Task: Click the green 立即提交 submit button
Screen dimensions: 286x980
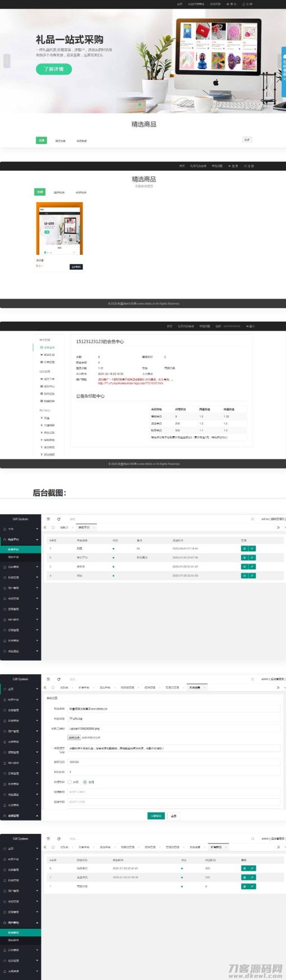Action: 156,816
